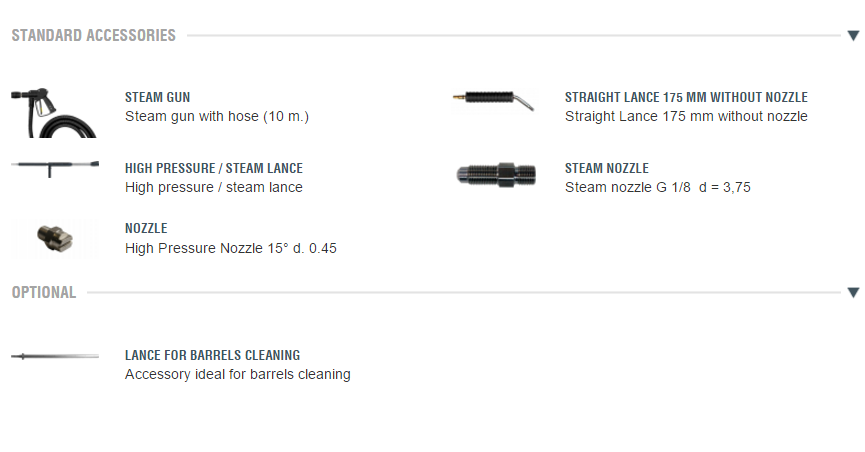Click the 'High Pressure Nozzle 15° d. 0.45' description

(x=231, y=247)
